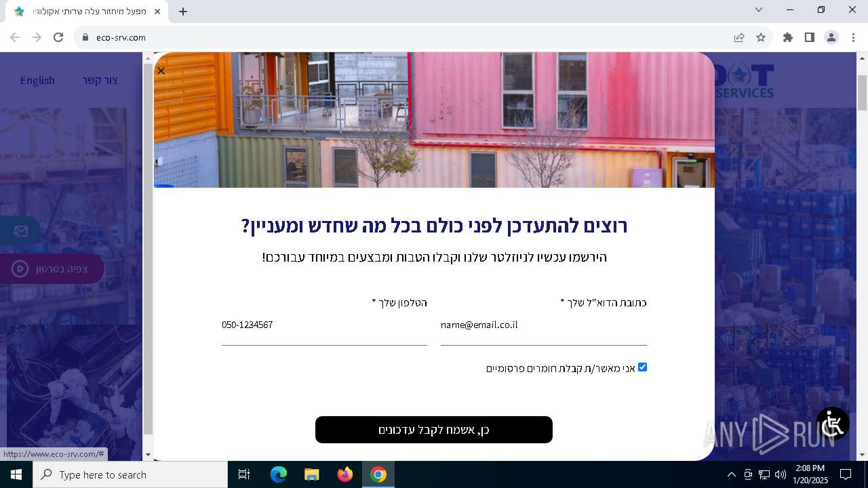View site information lock icon
868x488 pixels.
pyautogui.click(x=85, y=37)
